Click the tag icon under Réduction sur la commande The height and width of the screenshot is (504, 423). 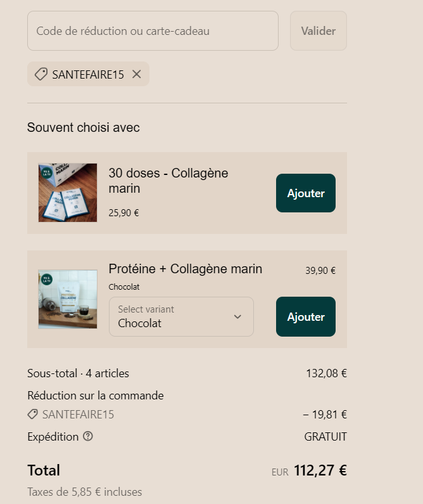32,415
